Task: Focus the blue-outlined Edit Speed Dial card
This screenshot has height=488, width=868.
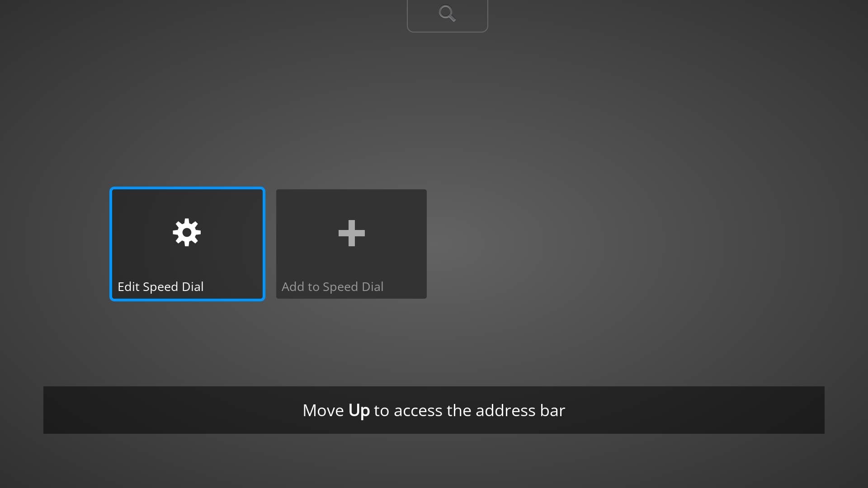Action: click(x=187, y=244)
